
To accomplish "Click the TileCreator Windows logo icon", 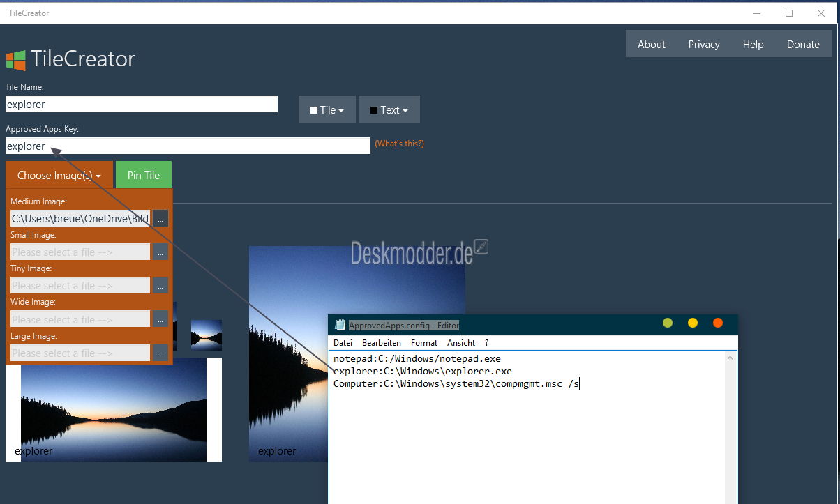I will tap(15, 59).
